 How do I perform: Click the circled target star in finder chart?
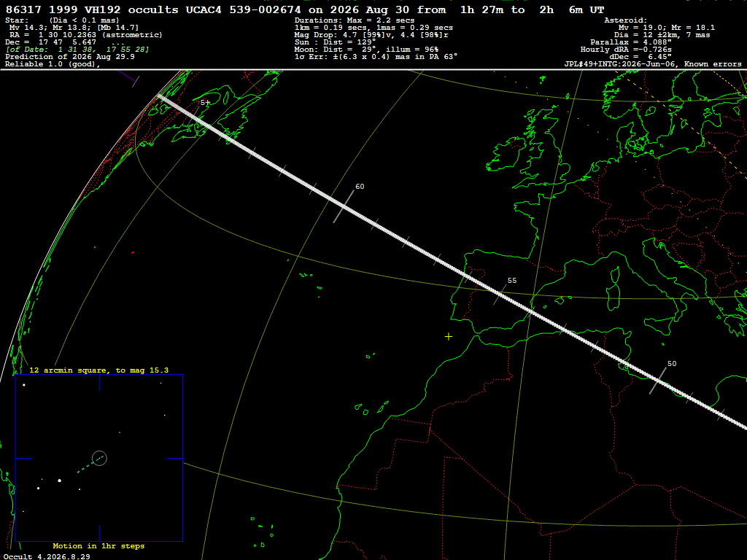99,458
